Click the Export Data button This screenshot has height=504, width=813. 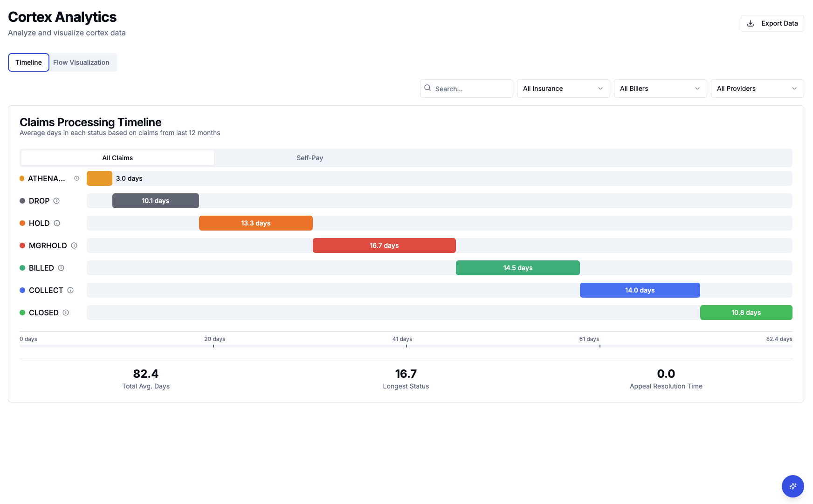point(772,23)
